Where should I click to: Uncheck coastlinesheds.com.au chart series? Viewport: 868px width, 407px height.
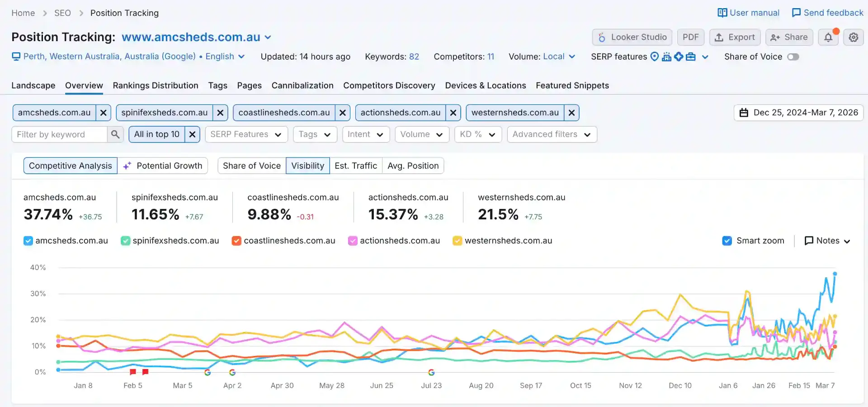pyautogui.click(x=236, y=241)
